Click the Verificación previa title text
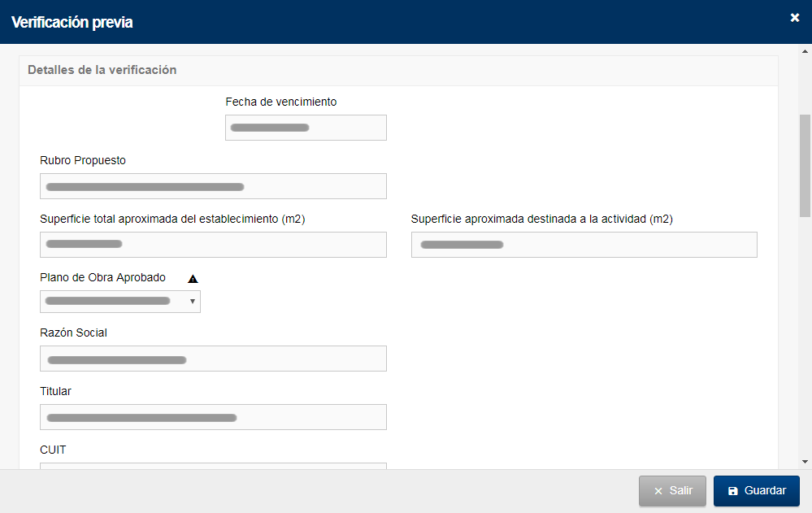Image resolution: width=812 pixels, height=513 pixels. coord(72,22)
